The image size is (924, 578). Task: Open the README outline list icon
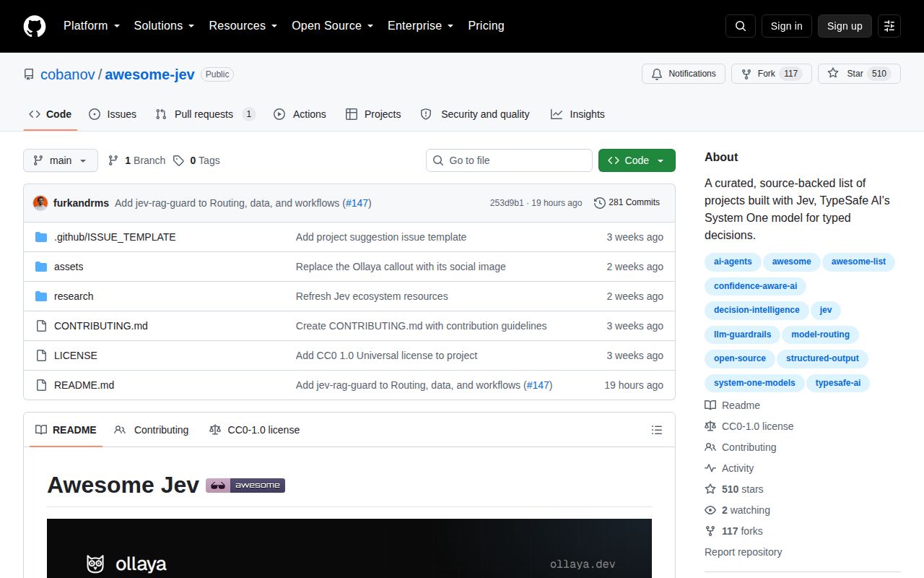[657, 430]
